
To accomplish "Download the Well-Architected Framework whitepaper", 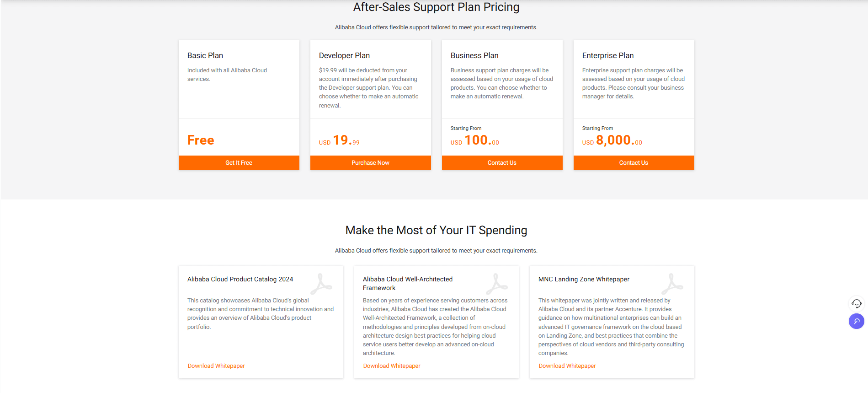I will pos(392,366).
